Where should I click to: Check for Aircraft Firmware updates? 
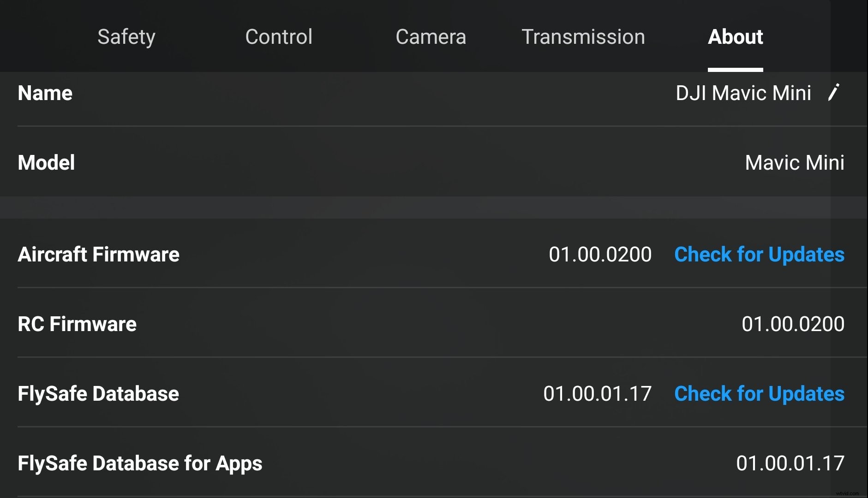pos(759,254)
